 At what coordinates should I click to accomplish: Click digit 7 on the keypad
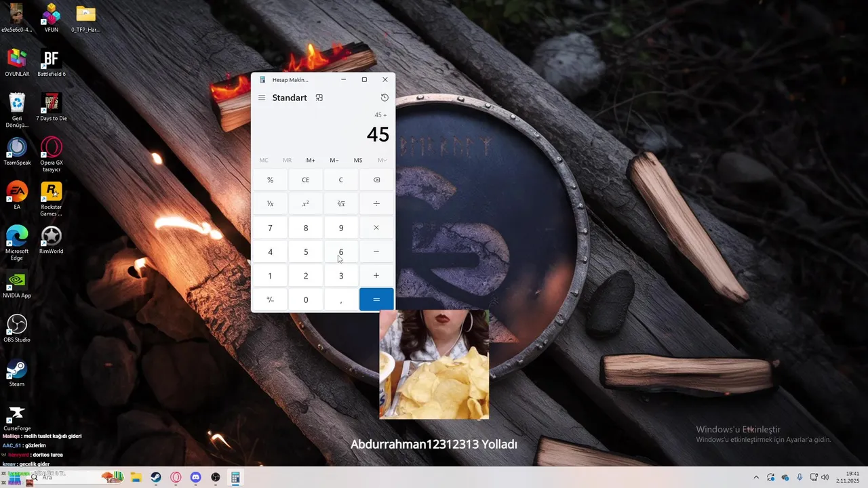click(270, 228)
